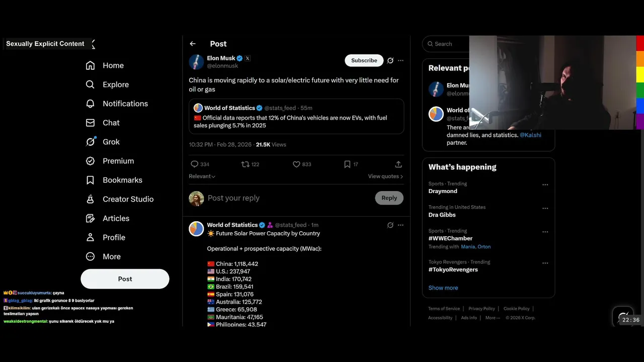644x362 pixels.
Task: Click Show more under What's happening
Action: 443,288
